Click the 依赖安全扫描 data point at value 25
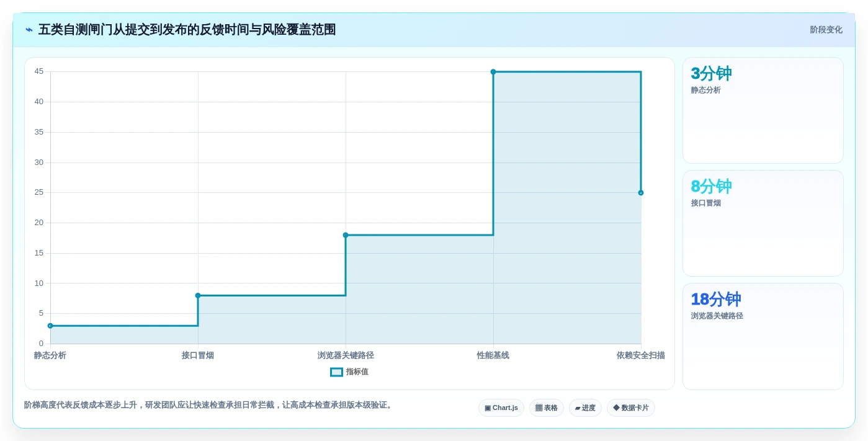 click(641, 193)
